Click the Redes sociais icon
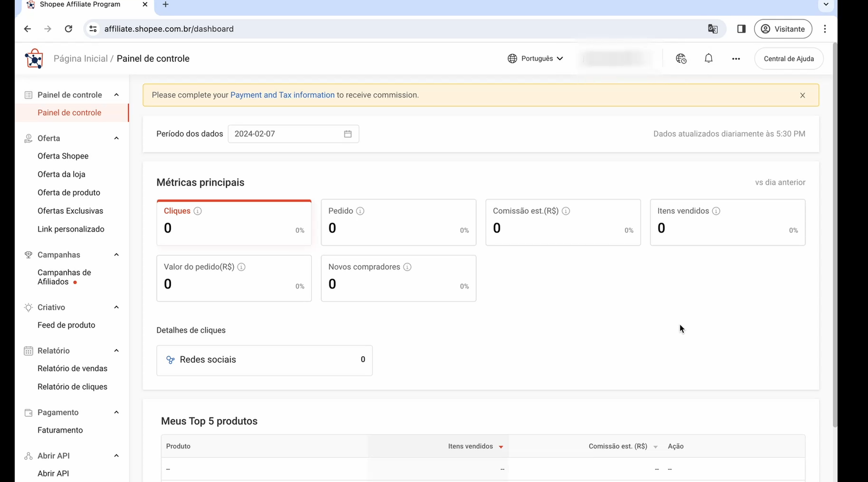The height and width of the screenshot is (482, 868). [x=170, y=360]
